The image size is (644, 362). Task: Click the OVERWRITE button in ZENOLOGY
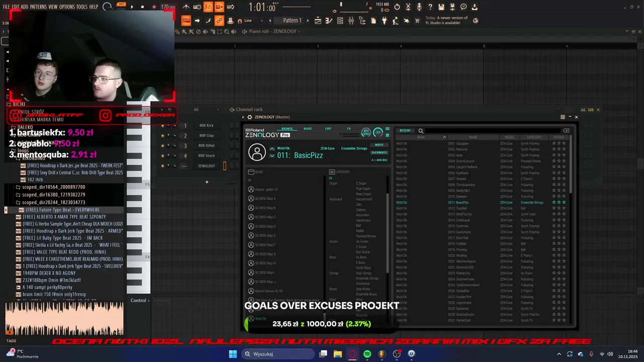[379, 152]
